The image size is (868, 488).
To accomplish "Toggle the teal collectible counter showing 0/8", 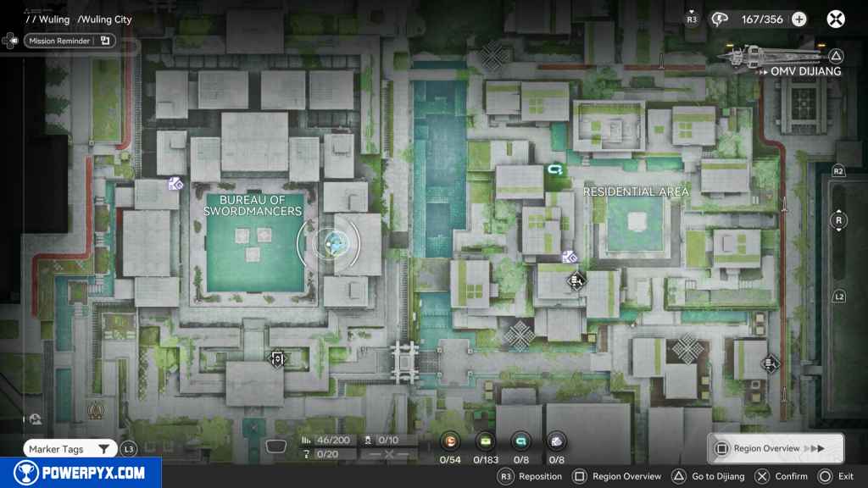I will (x=520, y=441).
